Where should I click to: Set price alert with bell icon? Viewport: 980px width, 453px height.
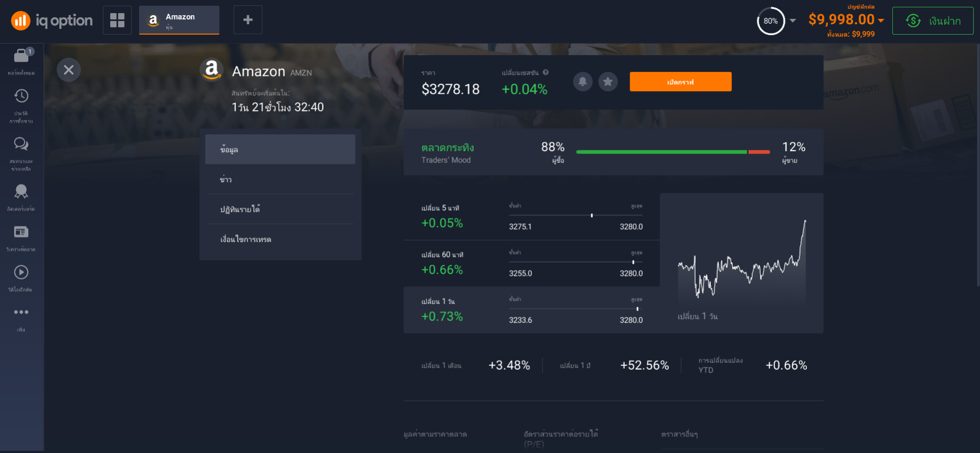pos(582,81)
